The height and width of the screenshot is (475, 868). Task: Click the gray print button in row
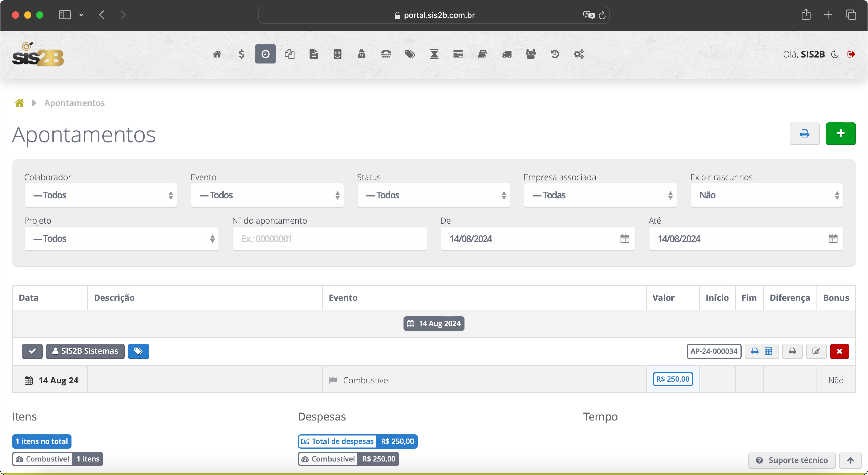(x=792, y=351)
